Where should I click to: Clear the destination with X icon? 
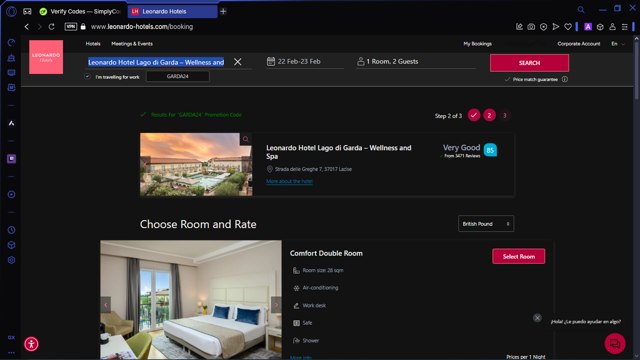tap(238, 62)
